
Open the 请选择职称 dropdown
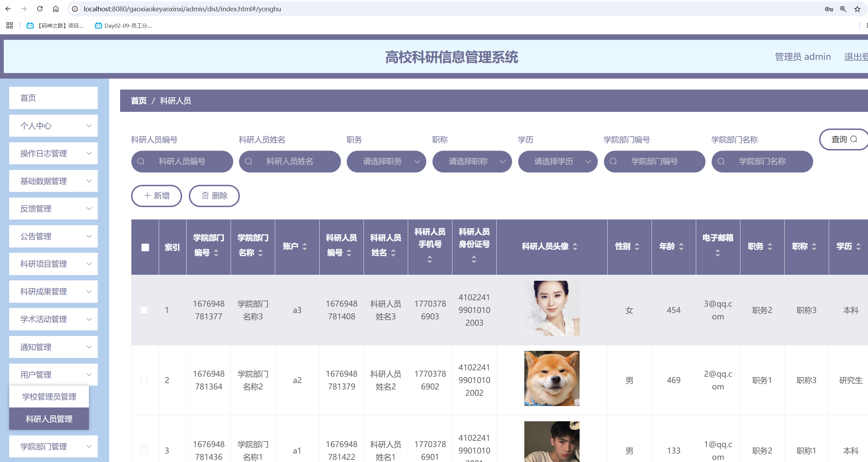point(472,161)
